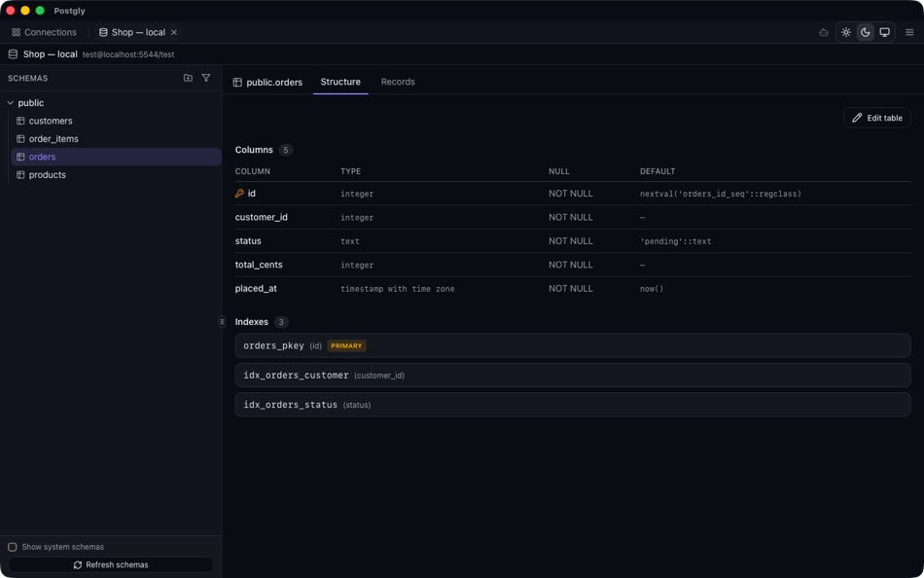The image size is (924, 578).
Task: Switch to light theme sun icon
Action: (x=845, y=32)
